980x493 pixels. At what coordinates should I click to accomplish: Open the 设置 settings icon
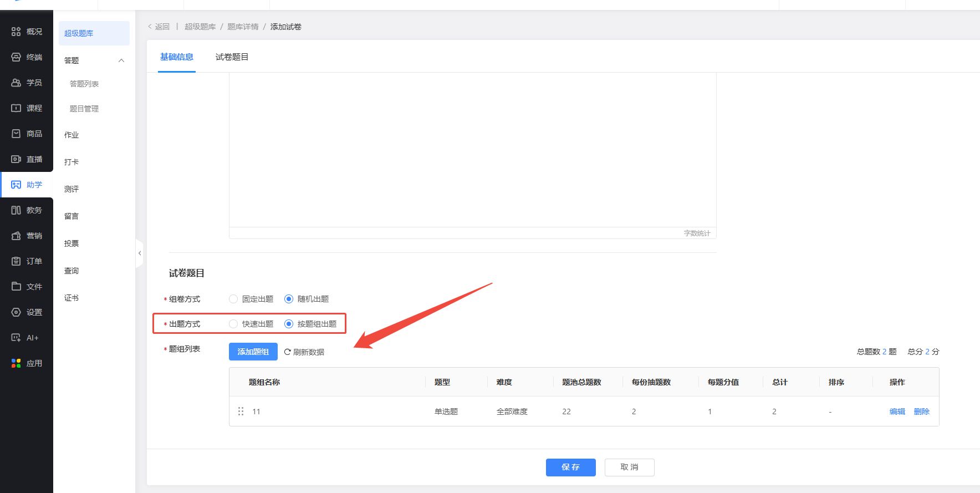16,312
